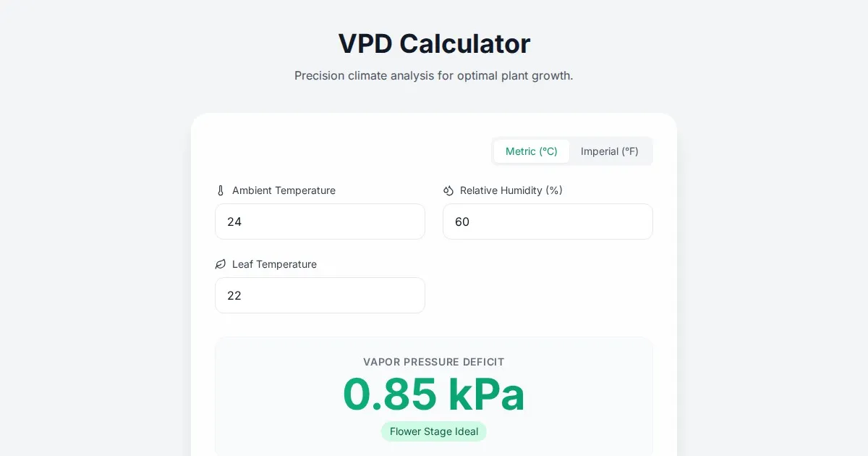Viewport: 868px width, 456px height.
Task: Click the Flower Stage Ideal badge
Action: (434, 431)
